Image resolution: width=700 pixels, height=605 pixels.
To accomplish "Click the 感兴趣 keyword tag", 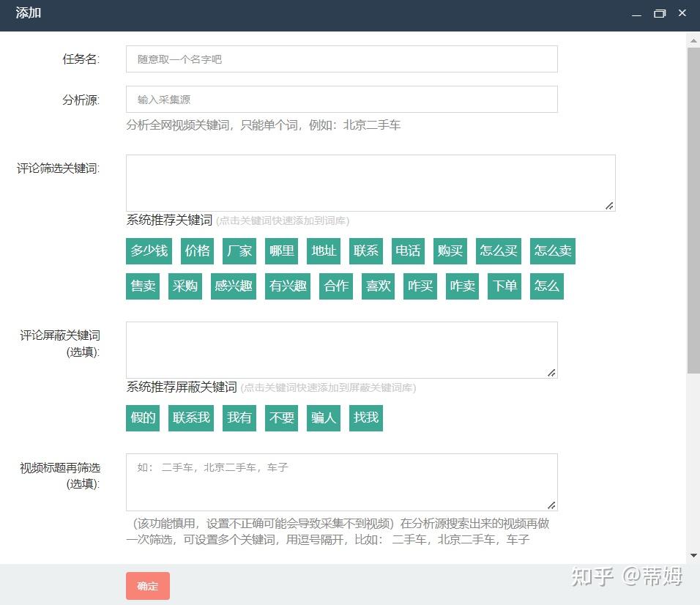I will point(234,286).
